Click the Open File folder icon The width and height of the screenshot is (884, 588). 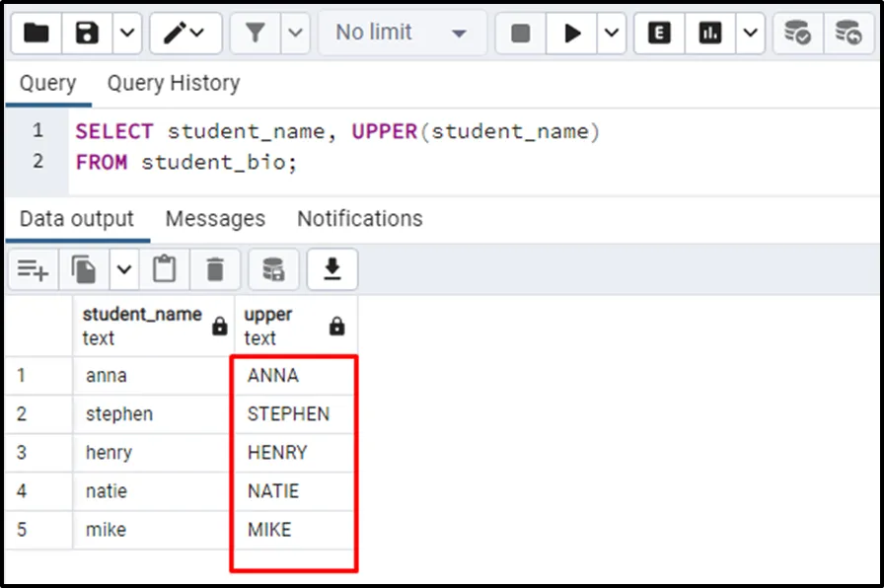[x=37, y=34]
